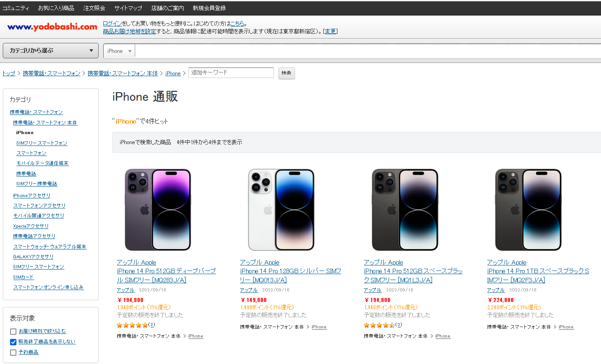Enable the 予約商品 checkbox
601x364 pixels.
pos(13,352)
